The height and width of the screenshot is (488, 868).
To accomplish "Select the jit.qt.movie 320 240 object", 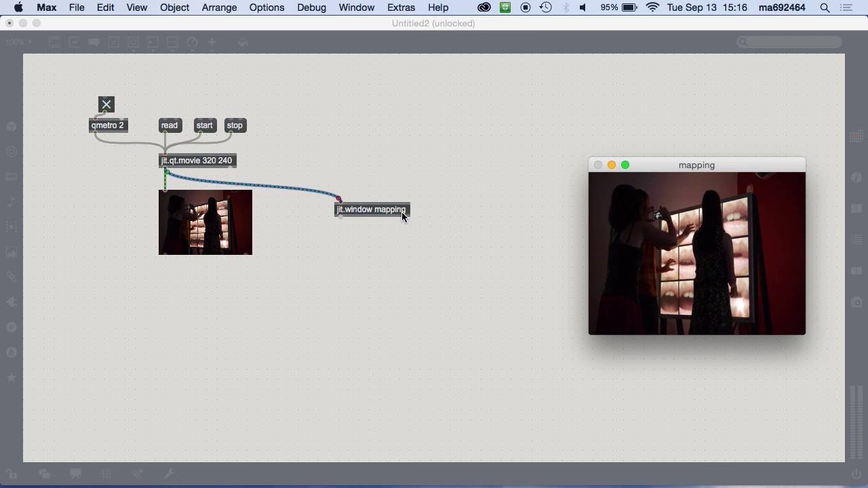I will click(x=197, y=161).
